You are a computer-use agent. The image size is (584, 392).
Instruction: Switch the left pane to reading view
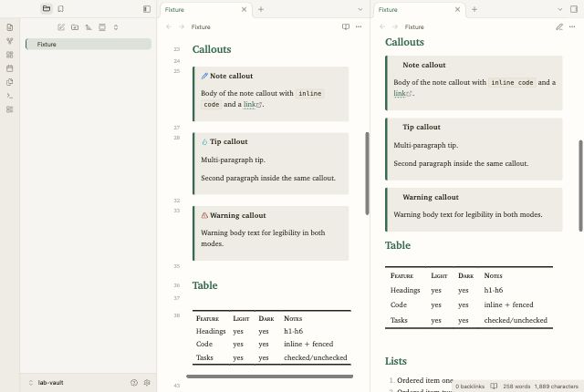pos(346,26)
